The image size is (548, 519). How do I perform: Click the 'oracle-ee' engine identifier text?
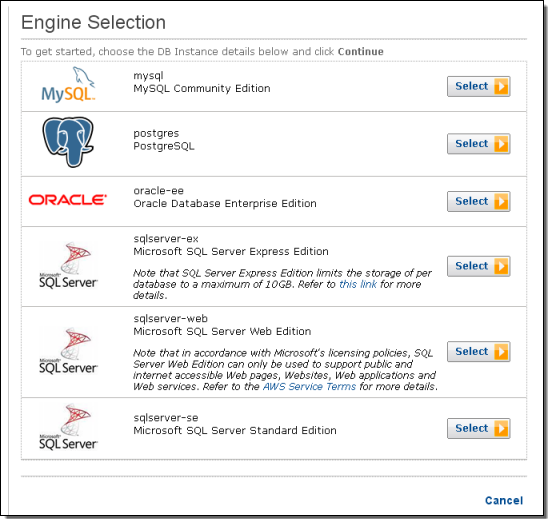[158, 191]
